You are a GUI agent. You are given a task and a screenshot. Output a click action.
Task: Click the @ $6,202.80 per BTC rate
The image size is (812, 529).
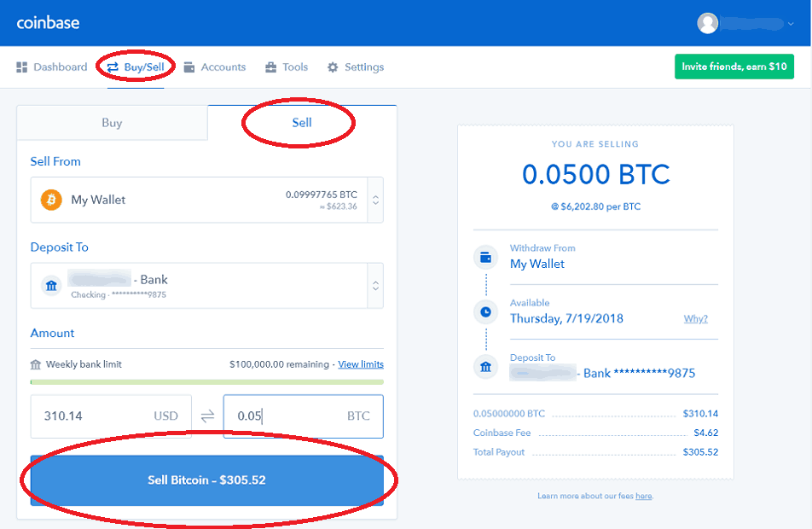click(595, 206)
